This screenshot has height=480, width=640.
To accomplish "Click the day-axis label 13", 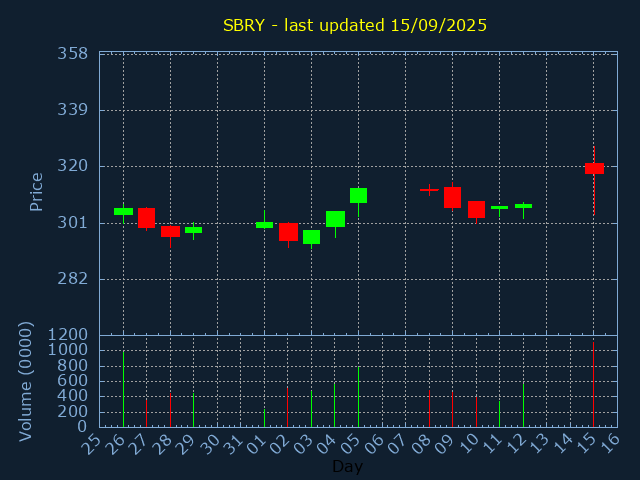I will point(539,444).
